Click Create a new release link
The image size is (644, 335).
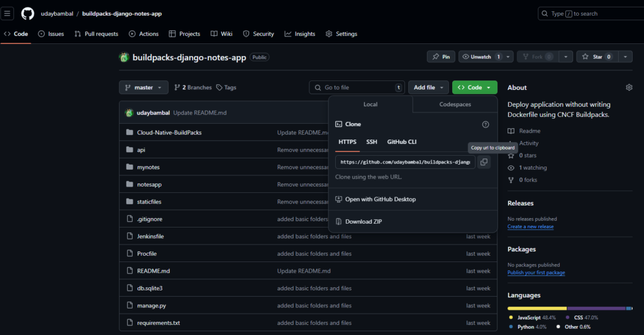pos(530,227)
